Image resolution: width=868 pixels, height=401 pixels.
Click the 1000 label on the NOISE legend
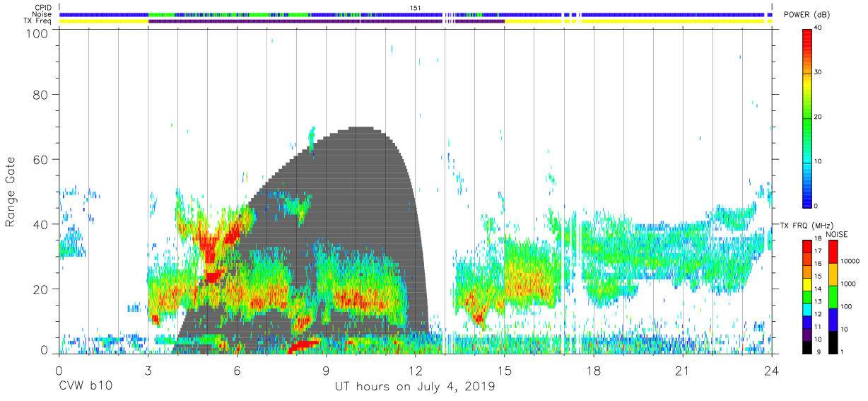(848, 284)
